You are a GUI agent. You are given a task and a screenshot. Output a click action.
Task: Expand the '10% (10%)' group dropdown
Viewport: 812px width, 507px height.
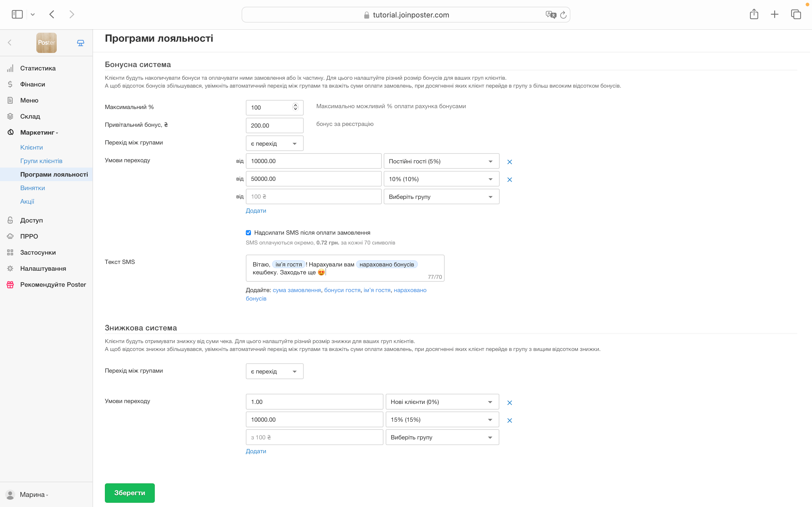tap(441, 179)
